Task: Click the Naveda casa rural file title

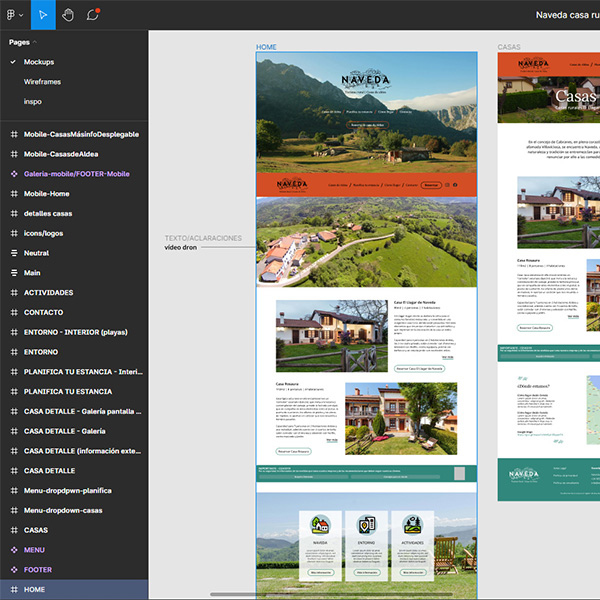Action: coord(567,15)
